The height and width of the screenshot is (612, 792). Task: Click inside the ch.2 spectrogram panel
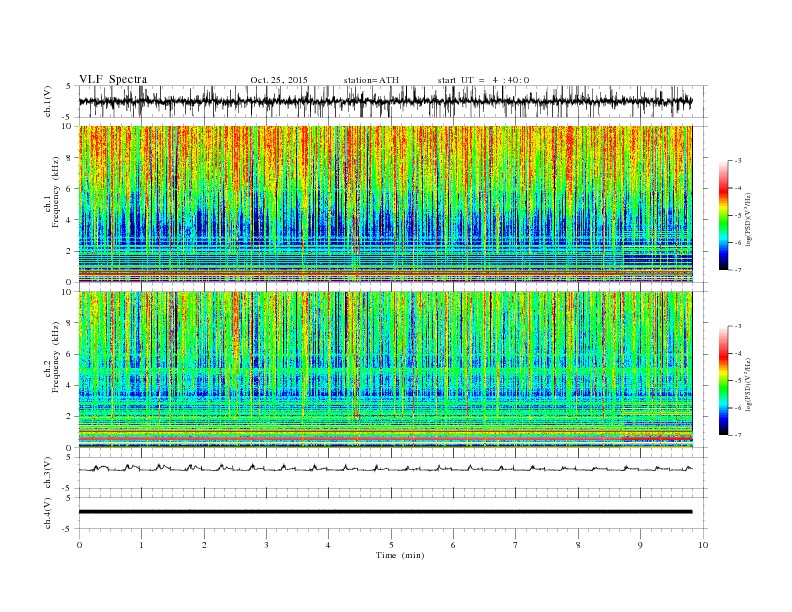[x=385, y=370]
